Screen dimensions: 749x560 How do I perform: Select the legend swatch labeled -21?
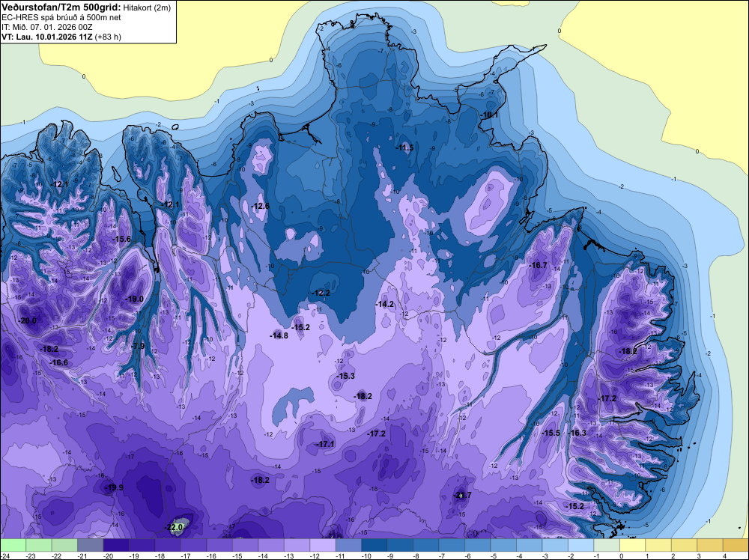pyautogui.click(x=91, y=545)
